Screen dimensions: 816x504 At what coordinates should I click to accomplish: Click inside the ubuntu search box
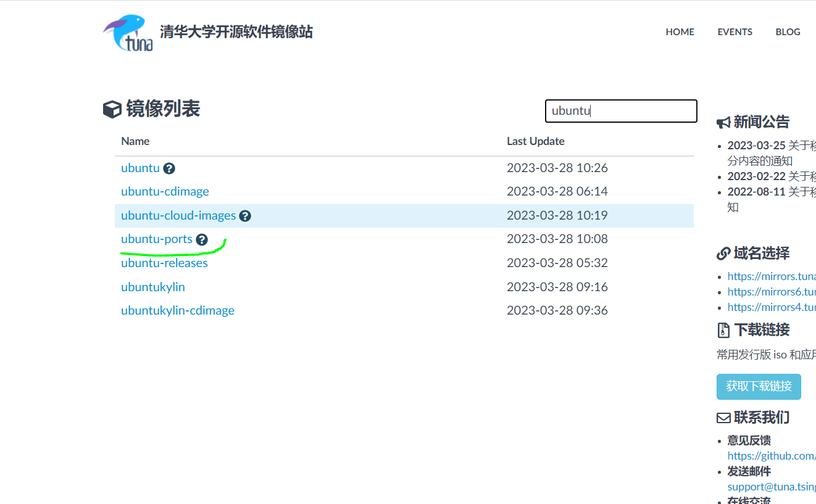(x=620, y=111)
